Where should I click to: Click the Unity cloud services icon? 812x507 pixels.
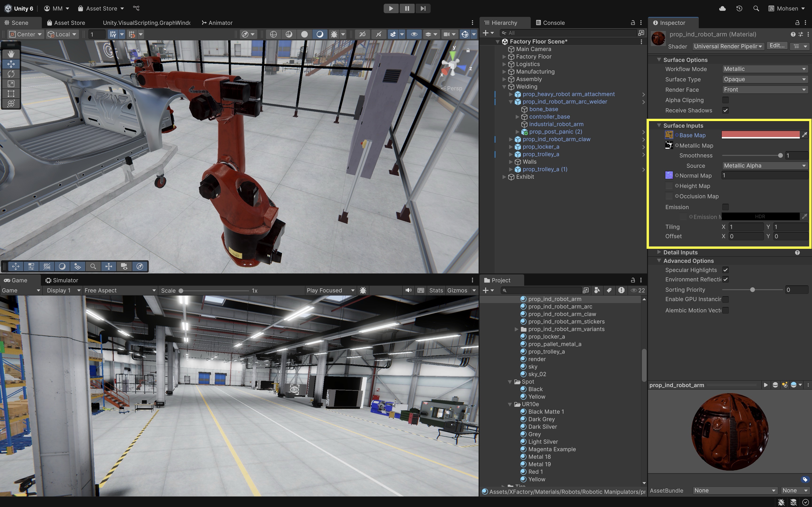pyautogui.click(x=722, y=8)
